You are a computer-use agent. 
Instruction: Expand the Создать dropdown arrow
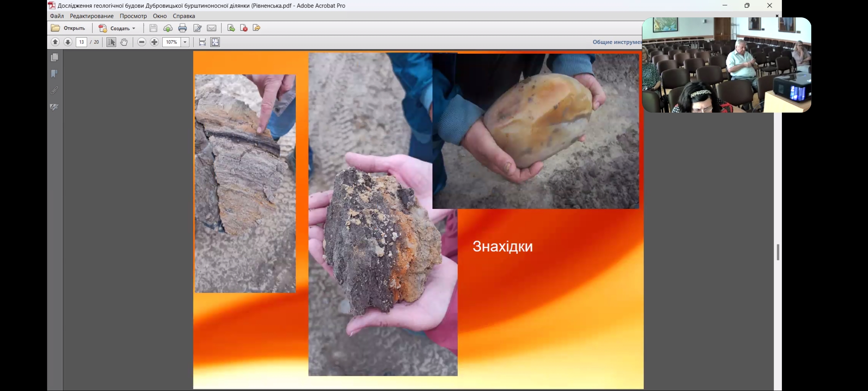[134, 28]
